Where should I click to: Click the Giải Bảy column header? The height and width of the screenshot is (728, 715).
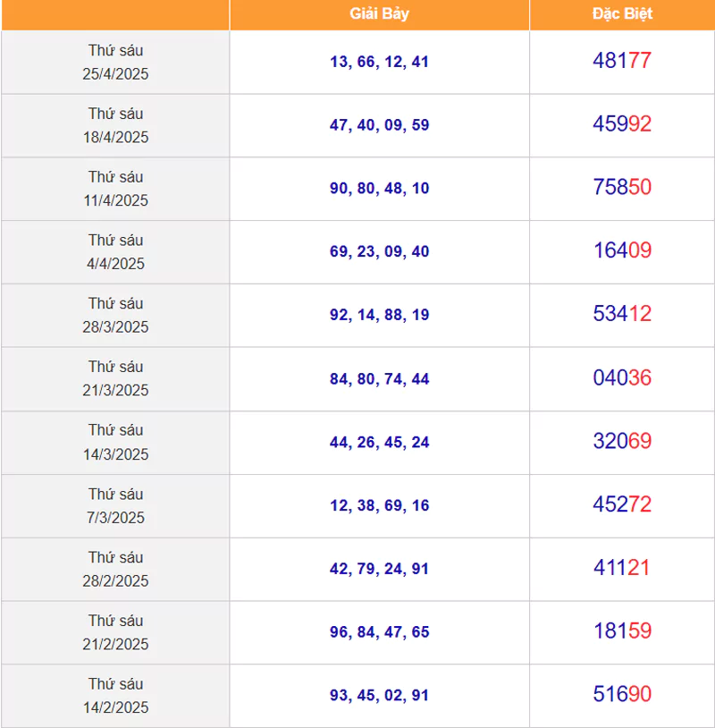(379, 14)
